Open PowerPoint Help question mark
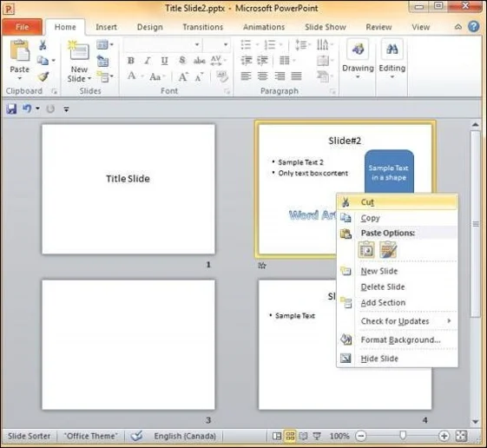The width and height of the screenshot is (487, 448). (x=474, y=27)
